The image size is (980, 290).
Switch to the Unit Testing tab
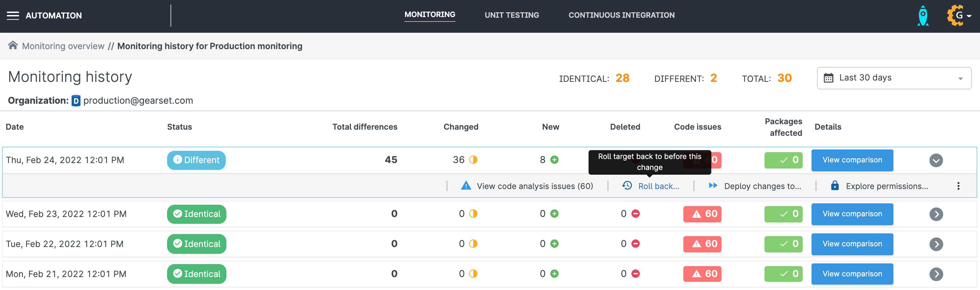point(511,15)
